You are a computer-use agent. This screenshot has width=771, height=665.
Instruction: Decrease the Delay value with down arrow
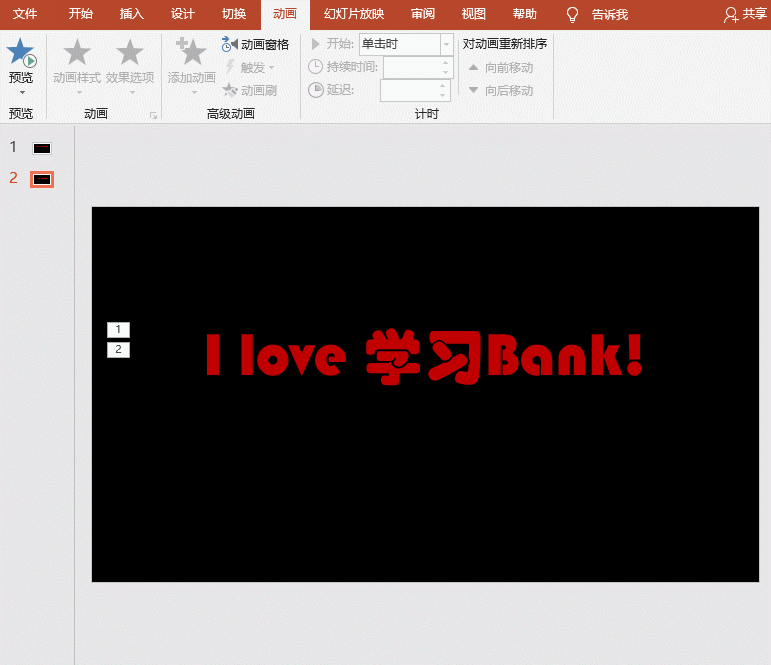443,95
